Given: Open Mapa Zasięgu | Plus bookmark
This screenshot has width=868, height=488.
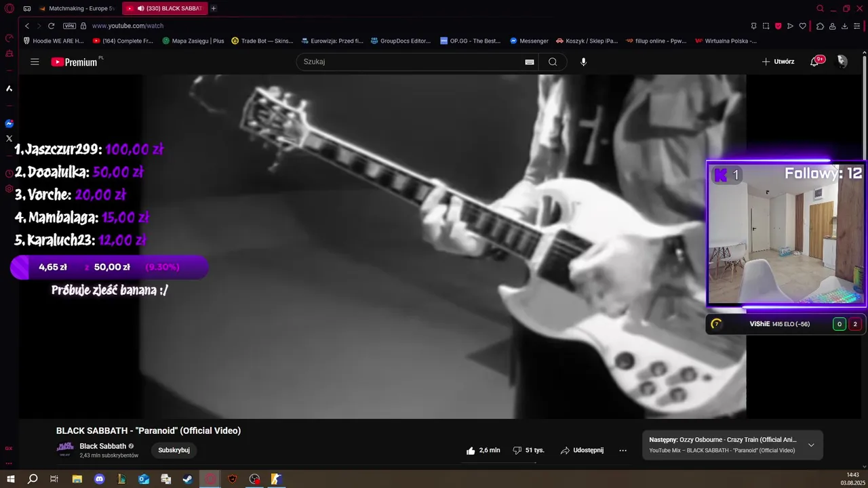Looking at the screenshot, I should click(193, 41).
